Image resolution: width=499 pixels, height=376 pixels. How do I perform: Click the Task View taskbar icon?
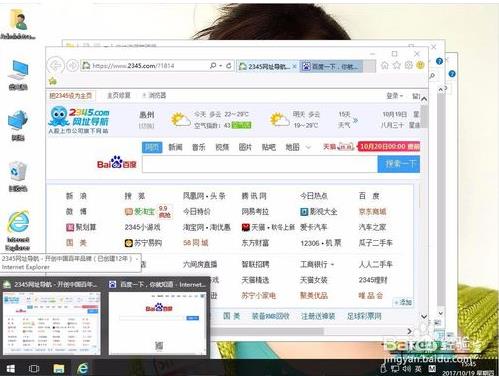click(x=34, y=368)
